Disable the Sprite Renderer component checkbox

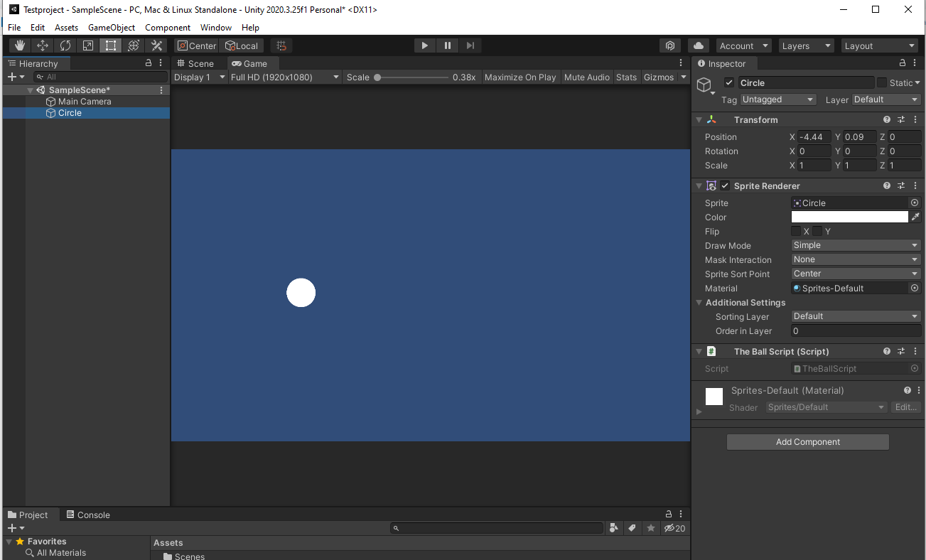click(725, 186)
